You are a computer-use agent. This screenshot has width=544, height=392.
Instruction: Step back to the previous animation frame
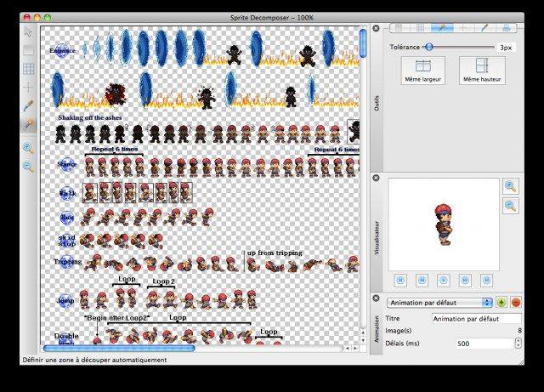[422, 281]
